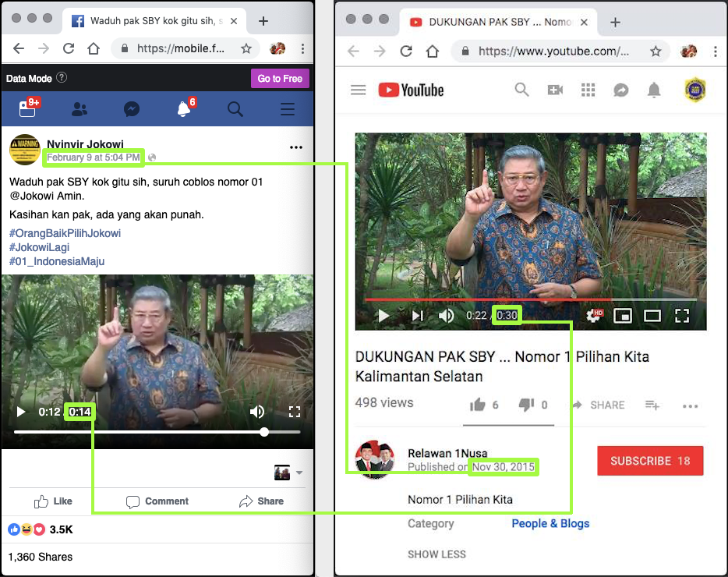Open YouTube notifications bell

tap(654, 90)
